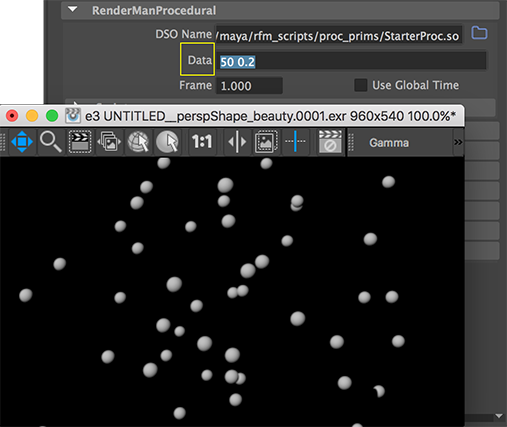Image resolution: width=507 pixels, height=427 pixels.
Task: Click the clapperboard cancel render icon
Action: point(330,142)
